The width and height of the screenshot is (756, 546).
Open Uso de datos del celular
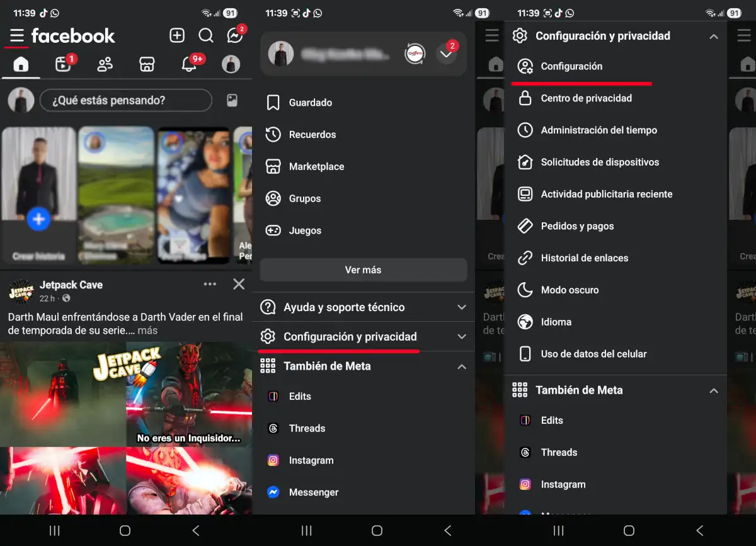point(616,354)
